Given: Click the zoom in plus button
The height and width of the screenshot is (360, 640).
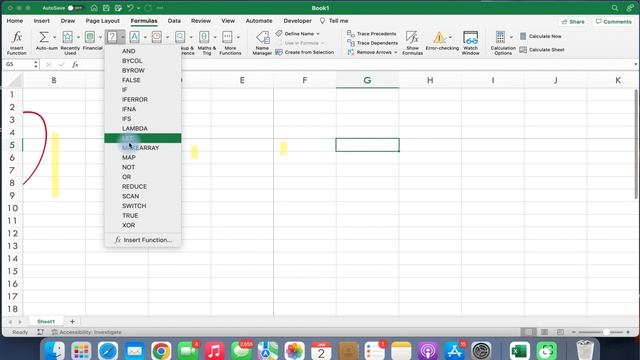Looking at the screenshot, I should 628,332.
